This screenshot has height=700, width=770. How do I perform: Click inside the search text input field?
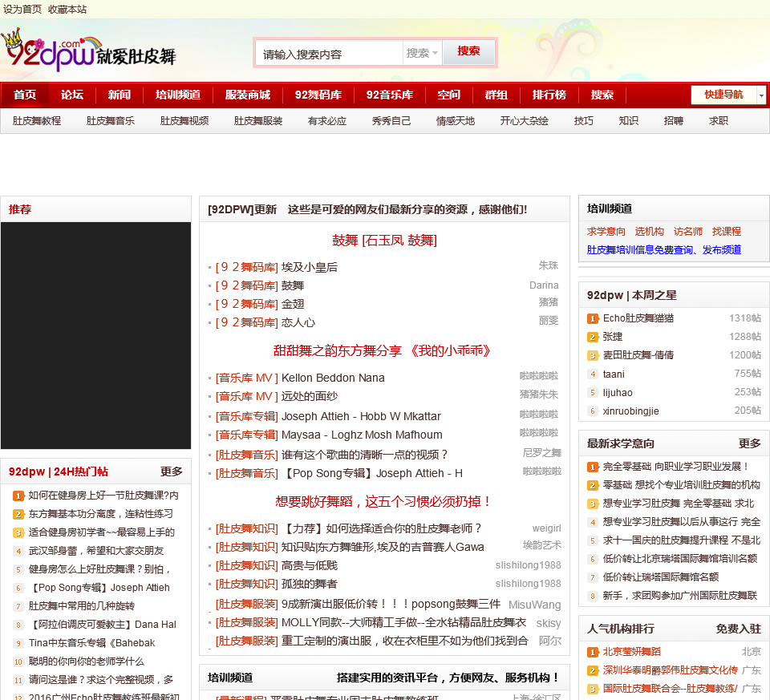point(329,54)
